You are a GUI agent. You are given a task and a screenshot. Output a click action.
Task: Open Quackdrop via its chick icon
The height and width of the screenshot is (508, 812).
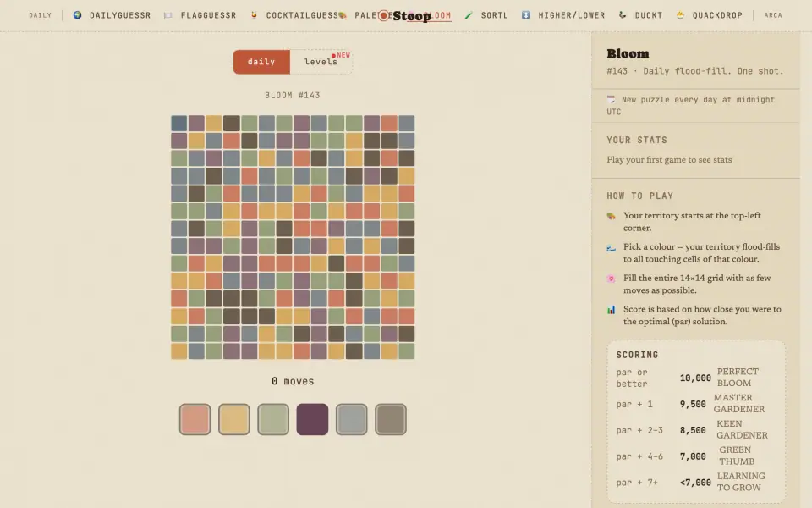[x=680, y=15]
